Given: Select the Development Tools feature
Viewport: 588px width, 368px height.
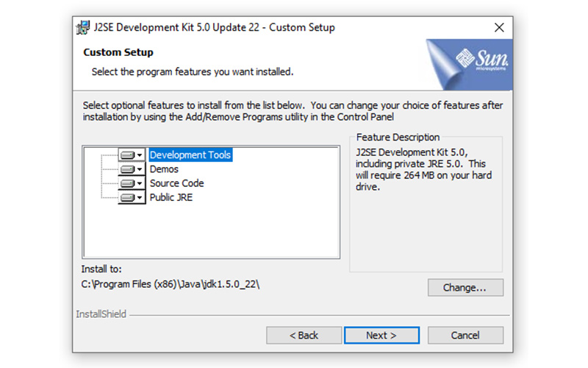Looking at the screenshot, I should pos(190,155).
